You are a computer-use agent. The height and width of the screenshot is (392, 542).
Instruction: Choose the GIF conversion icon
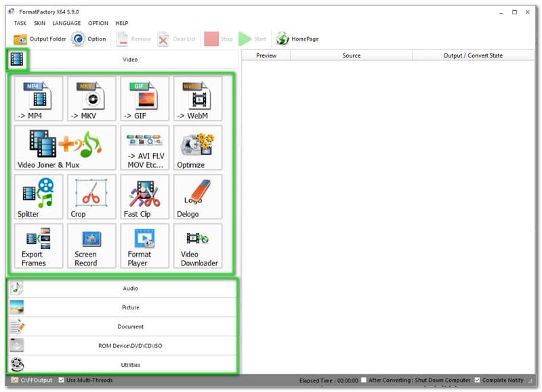(144, 99)
